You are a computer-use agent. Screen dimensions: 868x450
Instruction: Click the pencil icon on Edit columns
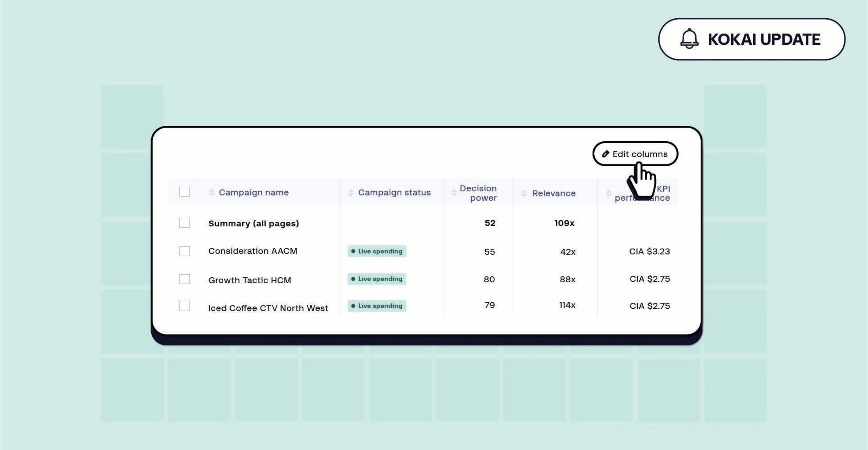pyautogui.click(x=606, y=154)
